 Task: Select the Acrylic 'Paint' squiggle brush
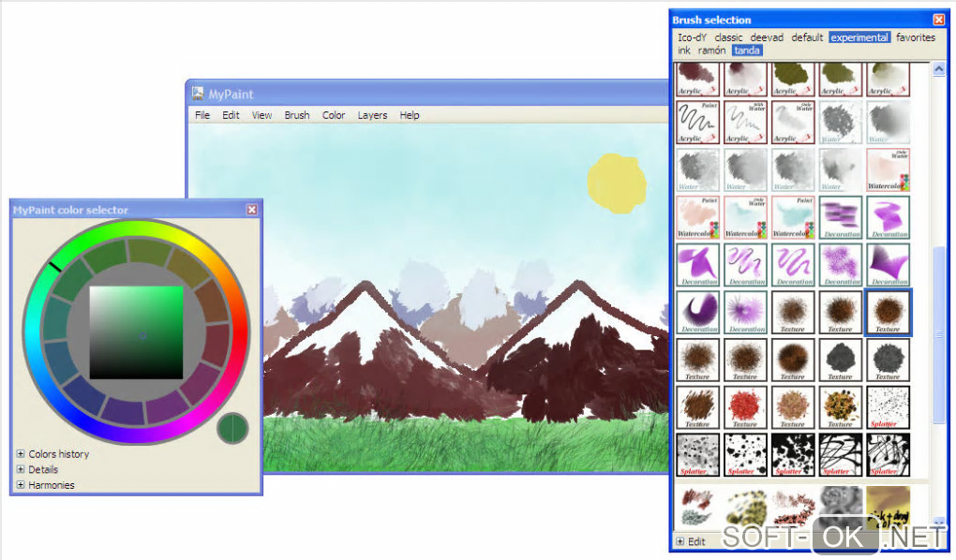point(697,123)
